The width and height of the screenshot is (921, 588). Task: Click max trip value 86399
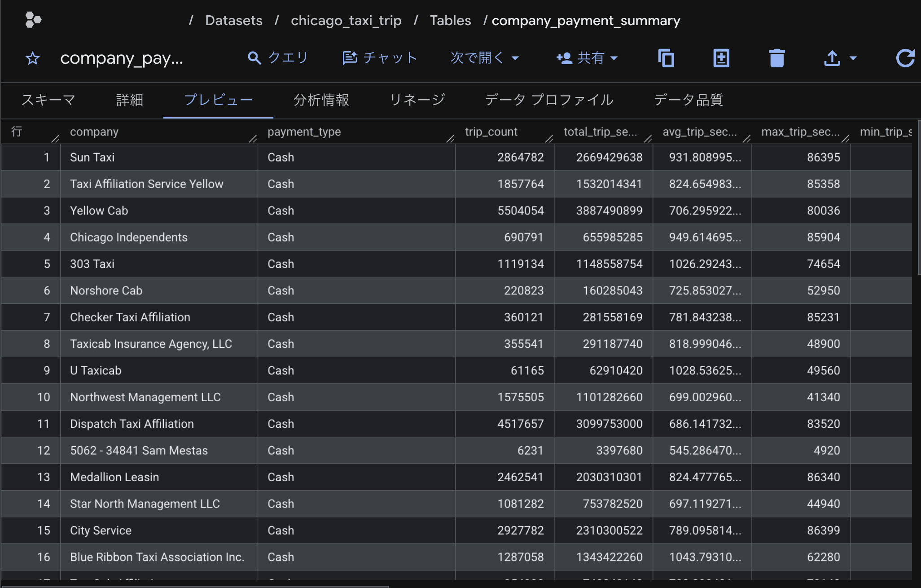(823, 530)
